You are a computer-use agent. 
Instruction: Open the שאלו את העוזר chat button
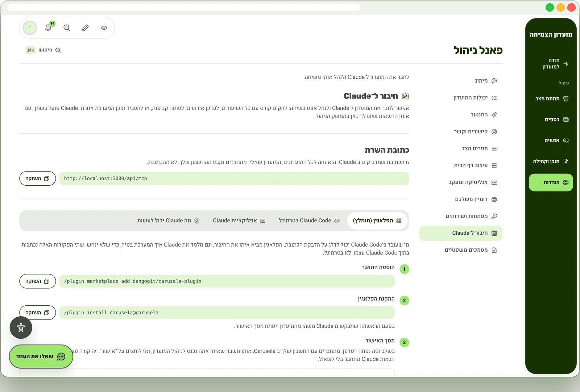(41, 356)
